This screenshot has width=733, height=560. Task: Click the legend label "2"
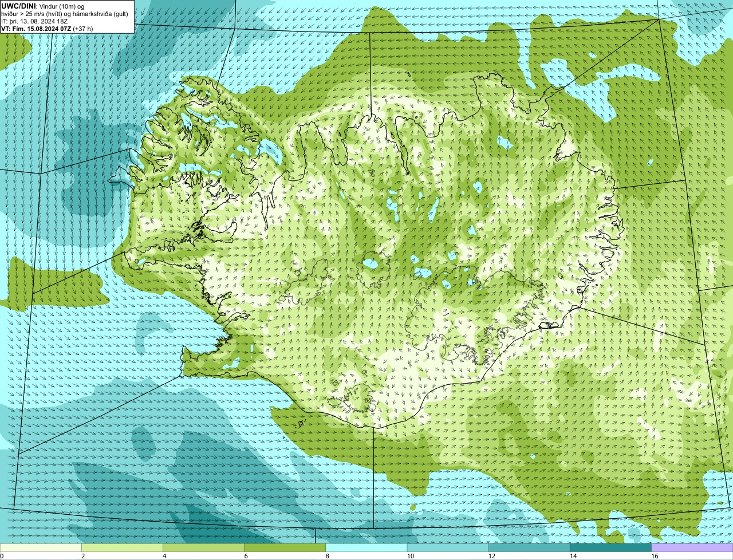pyautogui.click(x=83, y=556)
